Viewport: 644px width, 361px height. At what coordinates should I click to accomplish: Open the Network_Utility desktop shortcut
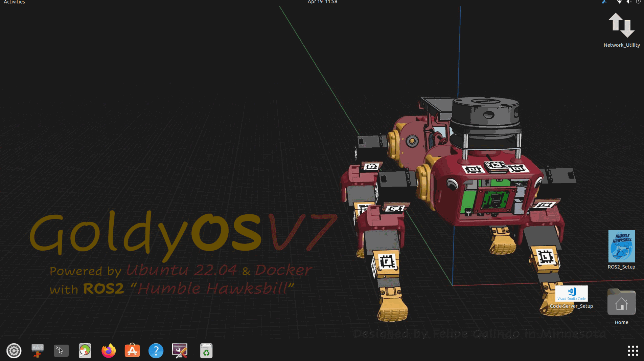tap(622, 30)
